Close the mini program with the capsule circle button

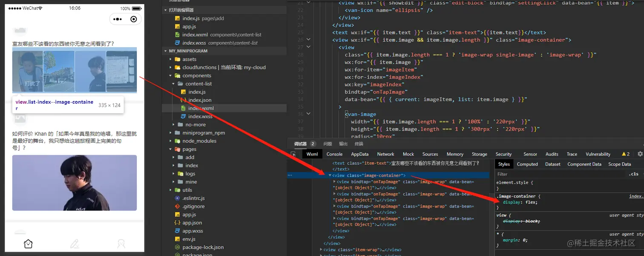pyautogui.click(x=134, y=19)
